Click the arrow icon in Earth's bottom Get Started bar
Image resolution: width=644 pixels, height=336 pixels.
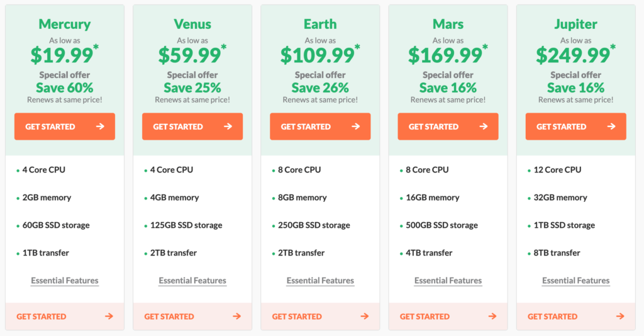click(364, 316)
